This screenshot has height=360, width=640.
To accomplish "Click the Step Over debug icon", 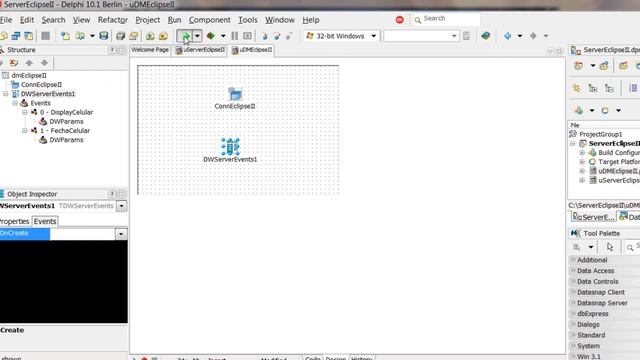I will [x=277, y=36].
